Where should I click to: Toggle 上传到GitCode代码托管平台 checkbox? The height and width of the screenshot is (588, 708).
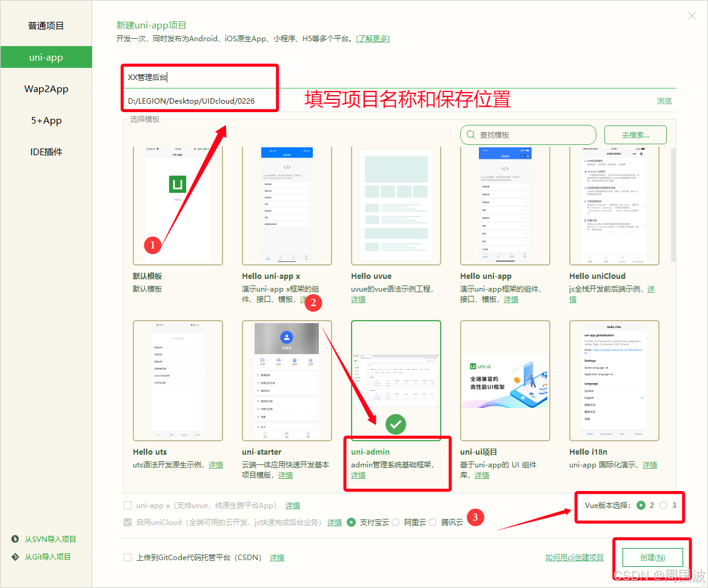point(128,557)
